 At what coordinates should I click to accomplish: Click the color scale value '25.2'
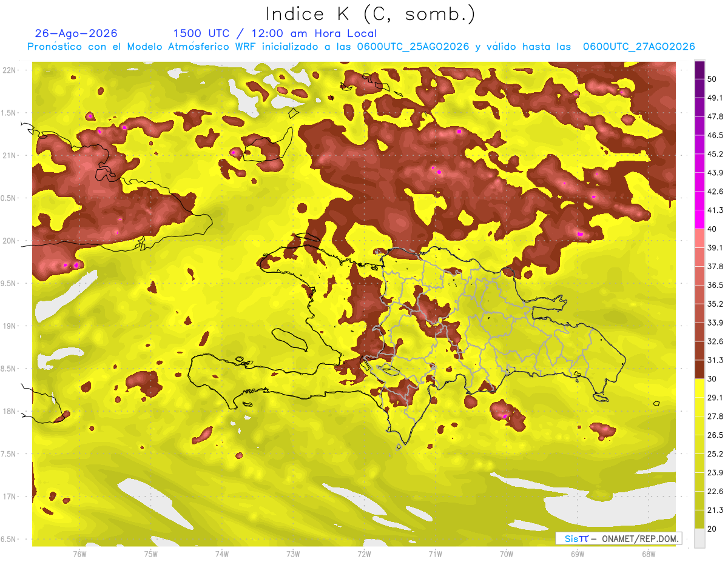pyautogui.click(x=715, y=454)
